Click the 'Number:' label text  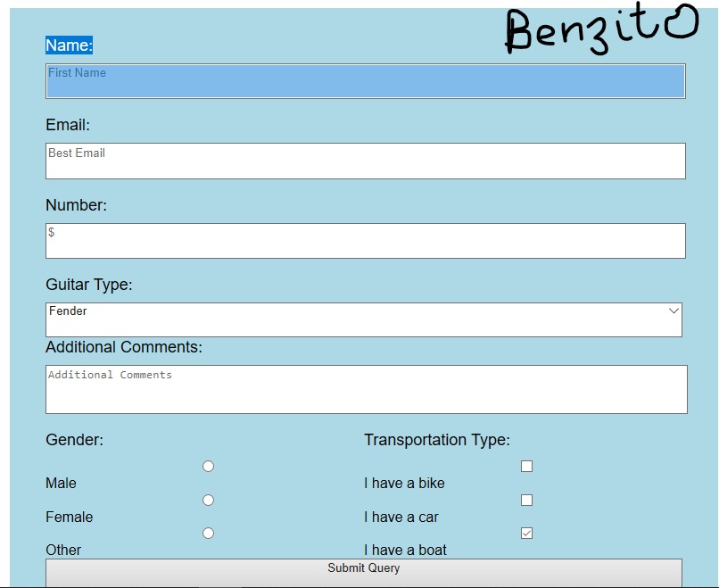(x=76, y=205)
